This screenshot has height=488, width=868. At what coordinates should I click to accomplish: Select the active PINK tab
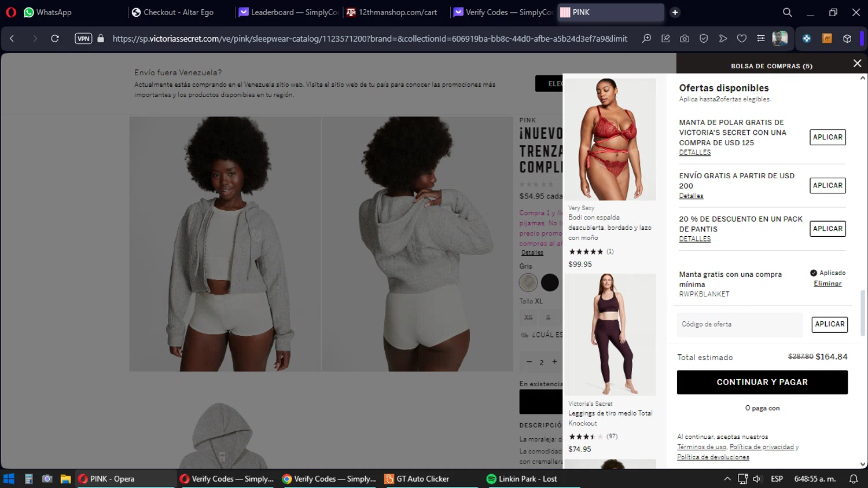pos(611,12)
